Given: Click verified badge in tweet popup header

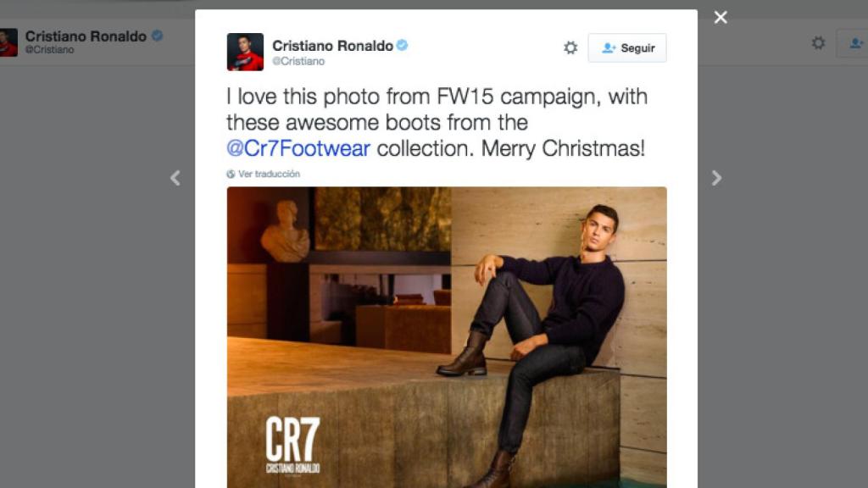Looking at the screenshot, I should pyautogui.click(x=402, y=46).
